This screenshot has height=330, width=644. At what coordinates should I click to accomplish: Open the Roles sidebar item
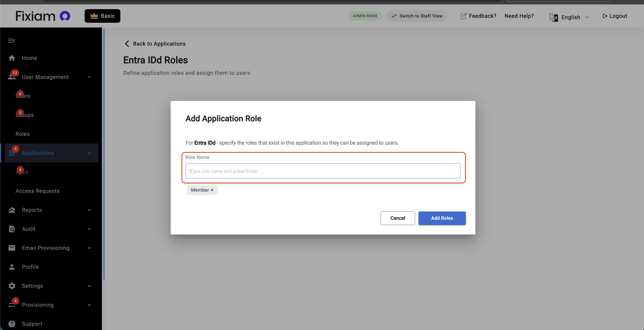(x=23, y=134)
